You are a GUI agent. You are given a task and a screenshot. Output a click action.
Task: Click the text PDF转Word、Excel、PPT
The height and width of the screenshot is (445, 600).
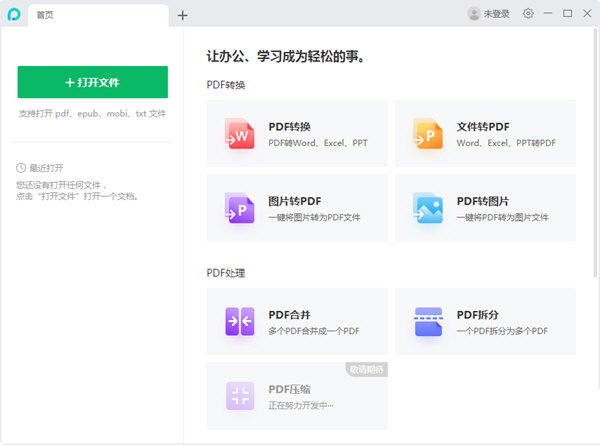(318, 143)
